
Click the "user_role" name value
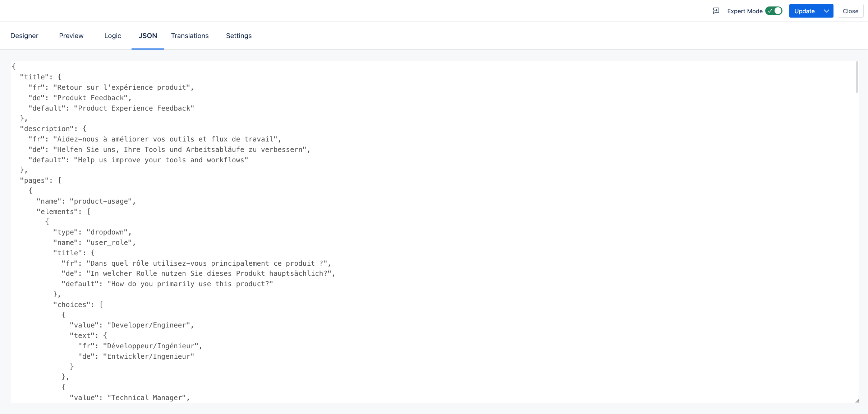point(111,242)
